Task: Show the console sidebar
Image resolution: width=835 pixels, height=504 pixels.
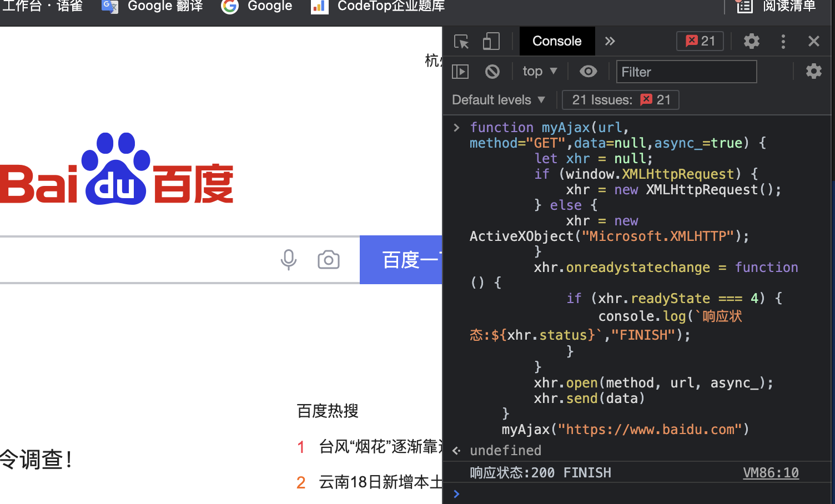Action: pos(460,72)
